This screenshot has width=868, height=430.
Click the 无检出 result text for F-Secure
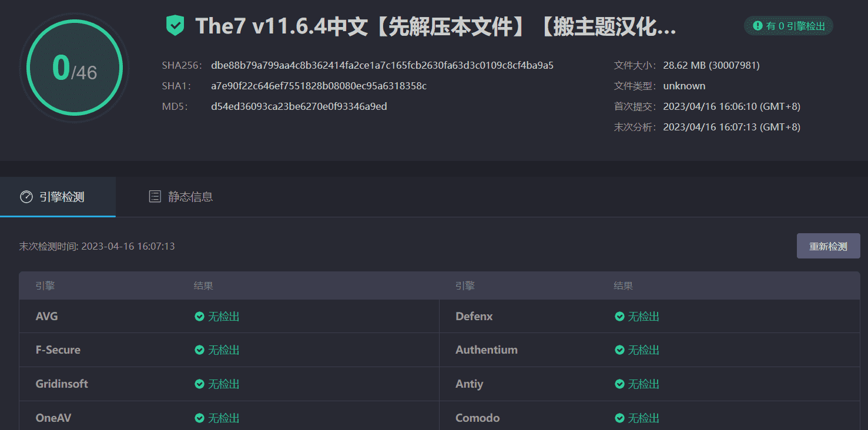224,350
